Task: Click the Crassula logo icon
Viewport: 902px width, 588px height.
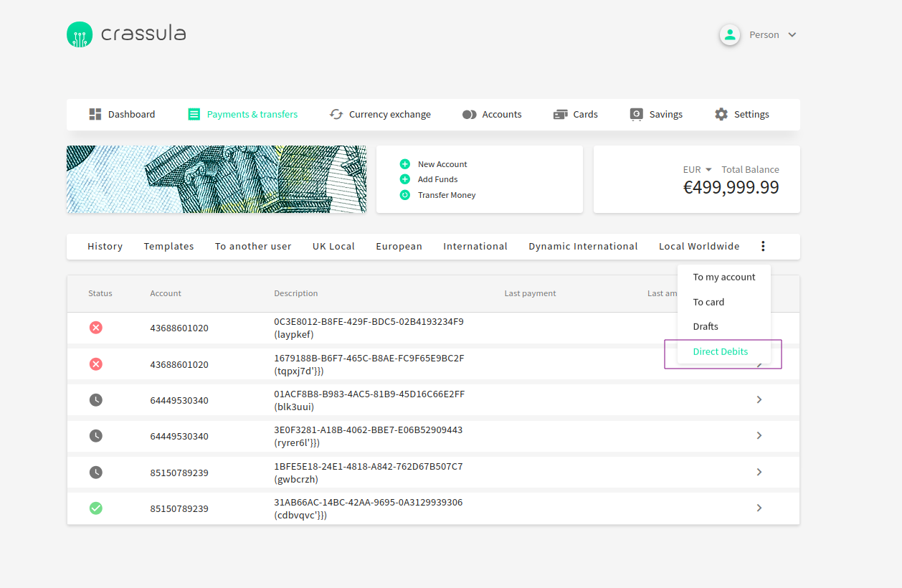Action: coord(80,34)
